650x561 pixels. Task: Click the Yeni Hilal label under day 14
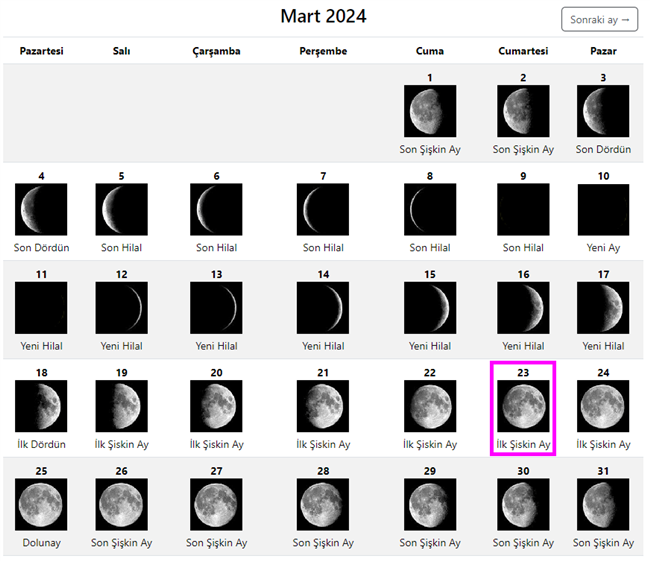(x=323, y=346)
